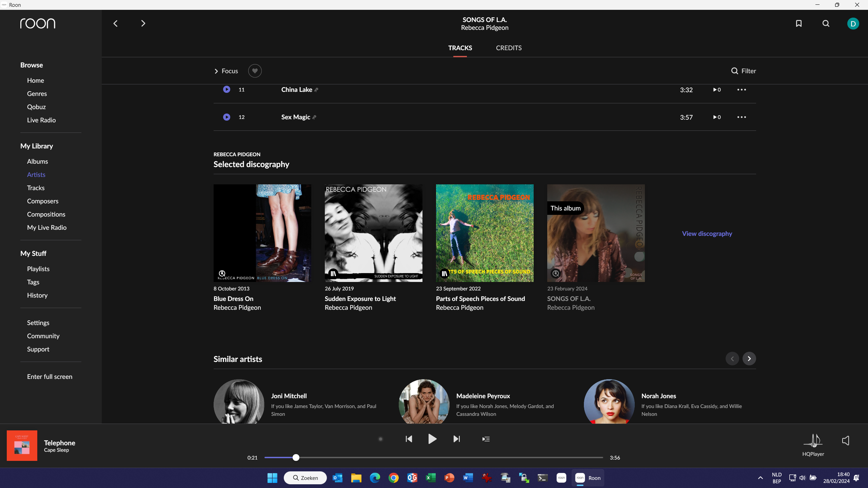Open the Windows Start menu

pyautogui.click(x=272, y=478)
